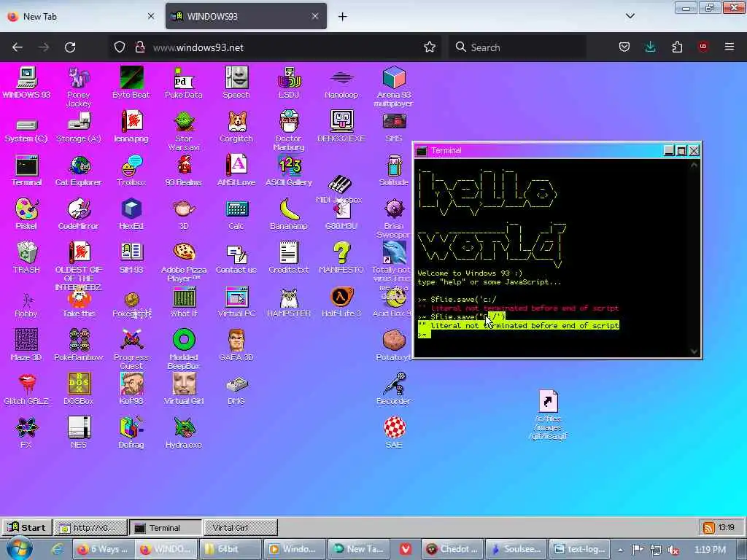The width and height of the screenshot is (747, 560).
Task: Open the MANIFESTO question mark icon
Action: [341, 257]
